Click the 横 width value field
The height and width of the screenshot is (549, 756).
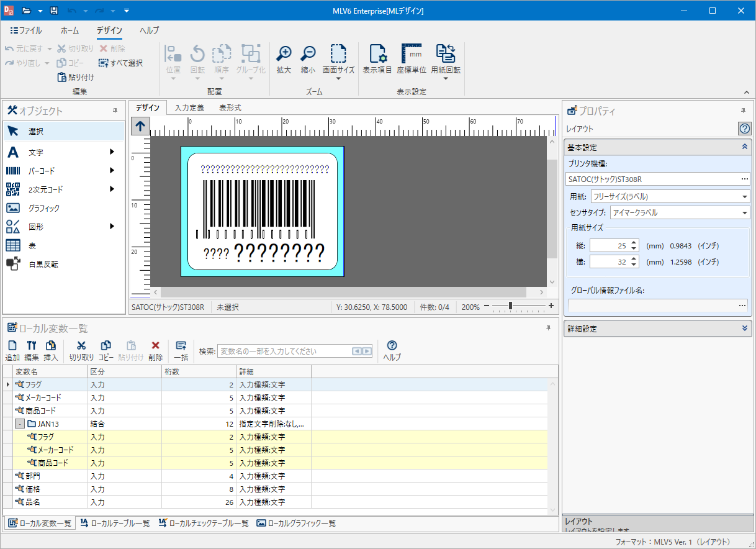[x=610, y=262]
